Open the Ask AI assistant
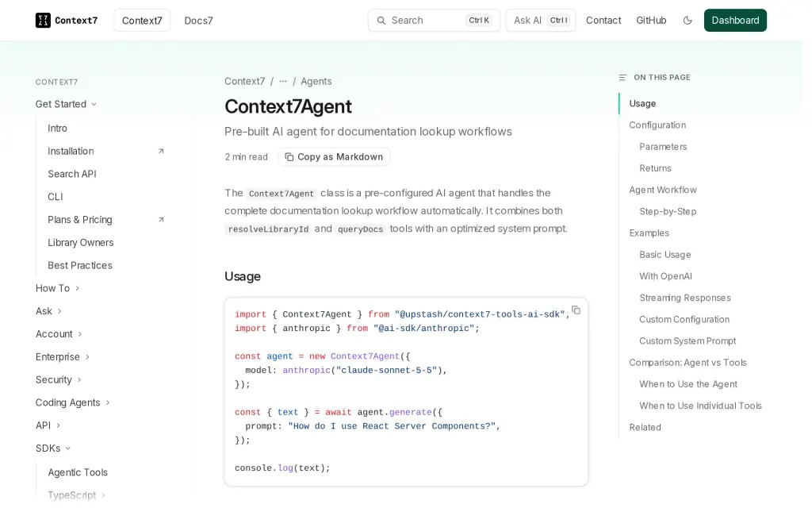The height and width of the screenshot is (508, 812). pyautogui.click(x=541, y=20)
